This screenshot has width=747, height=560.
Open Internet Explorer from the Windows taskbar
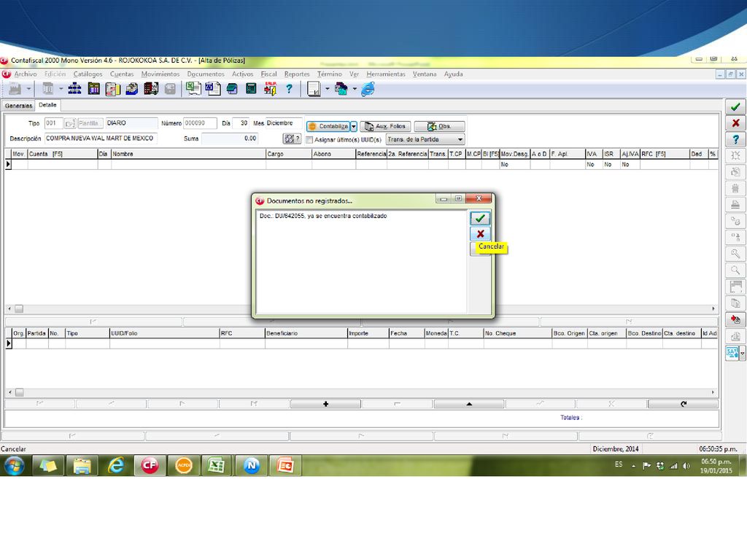(116, 465)
